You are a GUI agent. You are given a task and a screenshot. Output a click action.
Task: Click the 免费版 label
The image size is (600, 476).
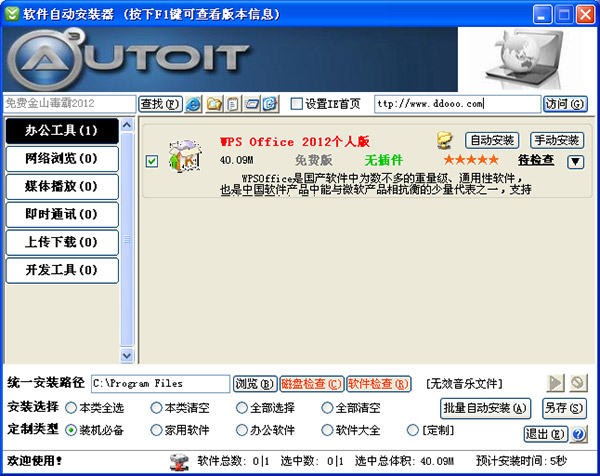click(313, 160)
